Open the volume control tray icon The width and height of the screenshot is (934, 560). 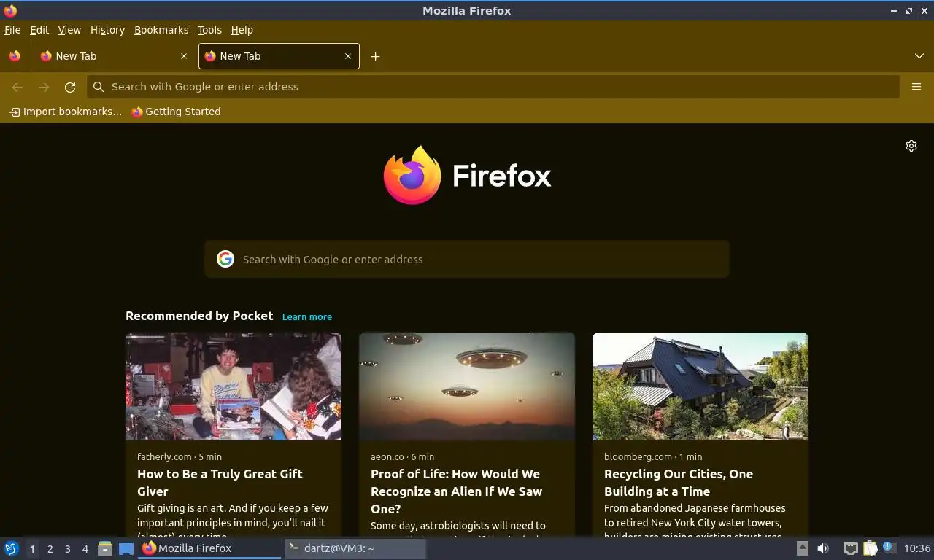click(x=823, y=548)
